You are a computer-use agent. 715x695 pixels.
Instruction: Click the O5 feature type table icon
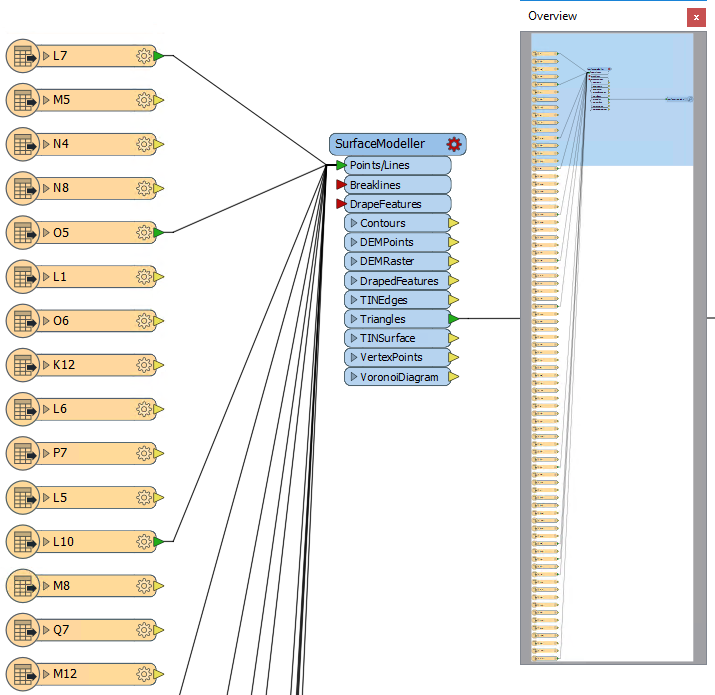coord(23,233)
